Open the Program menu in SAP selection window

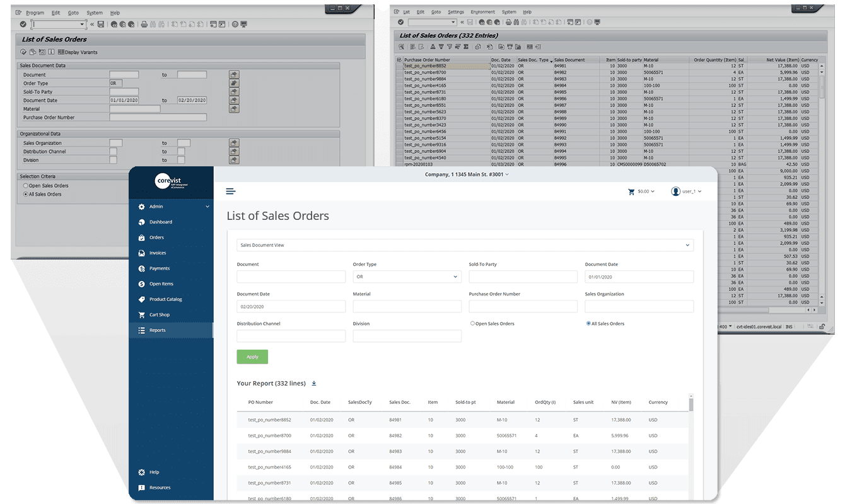(35, 13)
